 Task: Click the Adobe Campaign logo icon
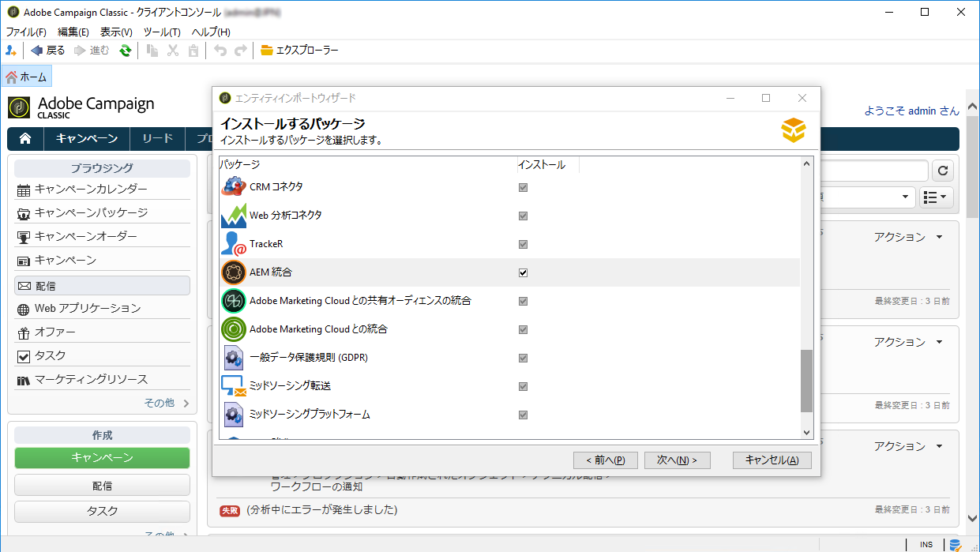pyautogui.click(x=20, y=107)
